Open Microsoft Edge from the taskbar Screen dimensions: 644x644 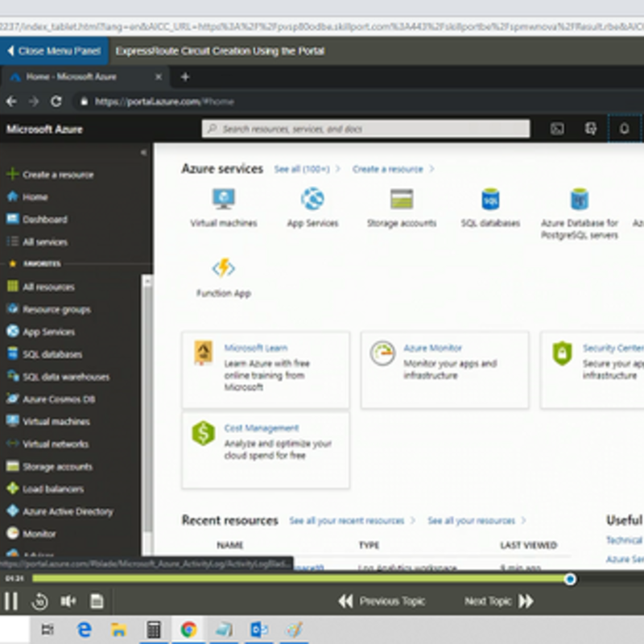coord(85,630)
